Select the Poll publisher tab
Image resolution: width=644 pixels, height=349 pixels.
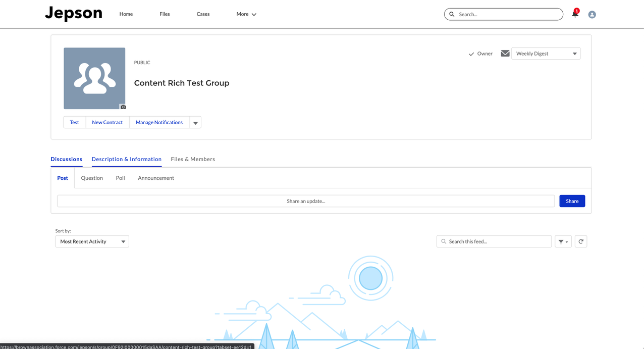click(x=120, y=178)
